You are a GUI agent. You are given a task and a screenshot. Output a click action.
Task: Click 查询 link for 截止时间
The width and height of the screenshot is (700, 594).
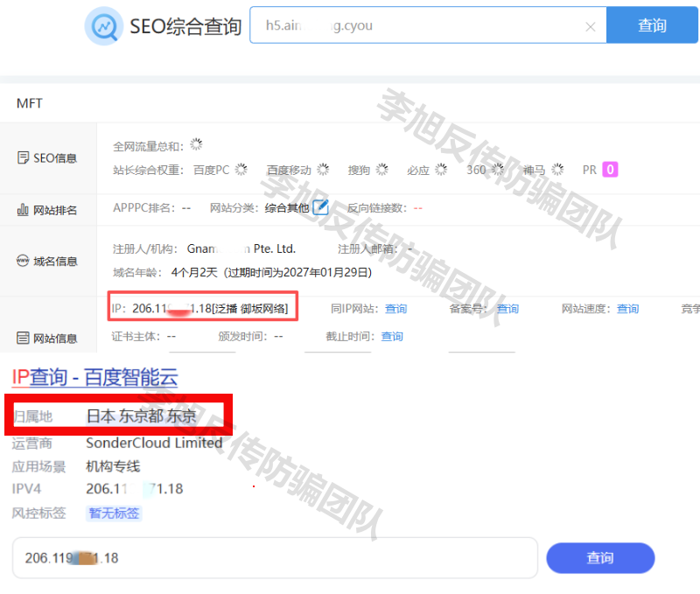coord(392,337)
